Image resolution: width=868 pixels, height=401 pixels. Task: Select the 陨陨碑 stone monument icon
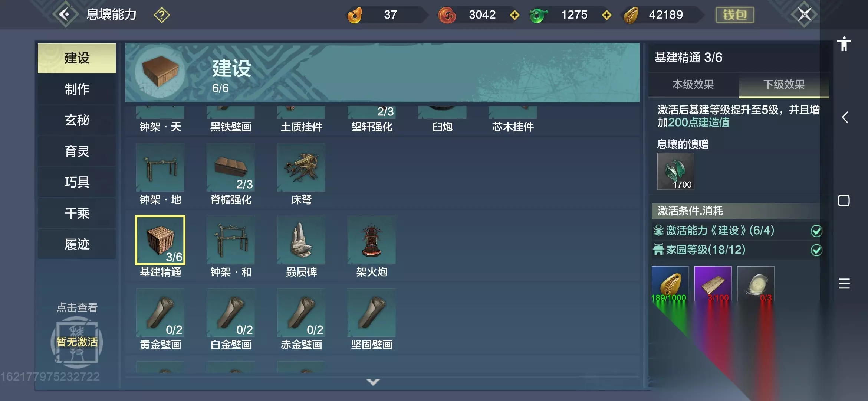tap(301, 240)
